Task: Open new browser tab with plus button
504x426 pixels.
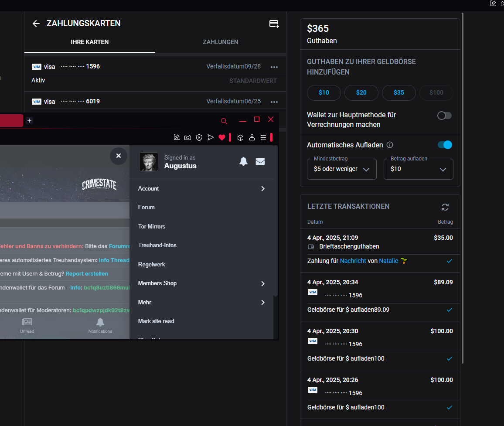Action: pos(29,121)
